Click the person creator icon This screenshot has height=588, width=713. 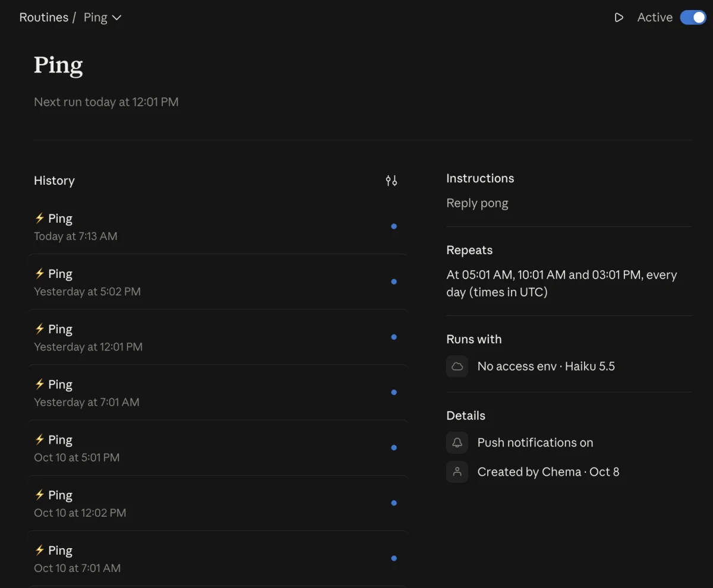point(458,472)
